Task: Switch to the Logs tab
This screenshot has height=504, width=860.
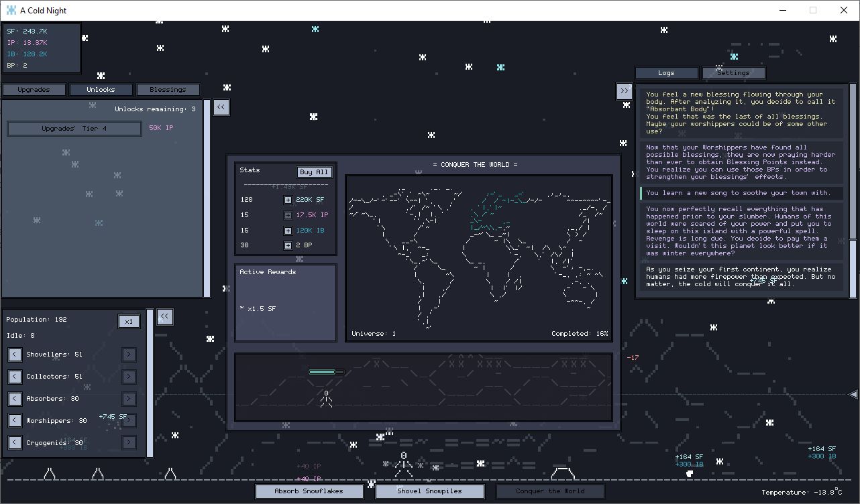Action: coord(666,72)
